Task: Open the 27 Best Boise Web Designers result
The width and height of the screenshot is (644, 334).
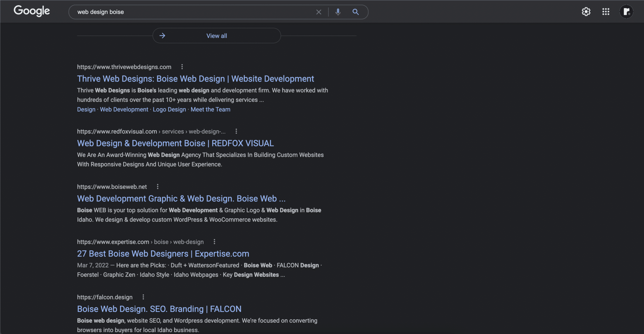Action: (x=163, y=253)
